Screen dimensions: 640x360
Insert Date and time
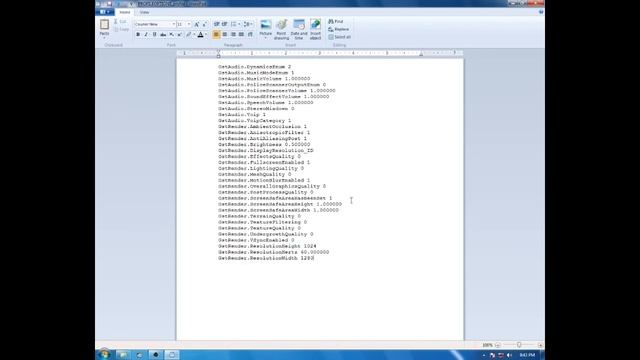point(299,29)
